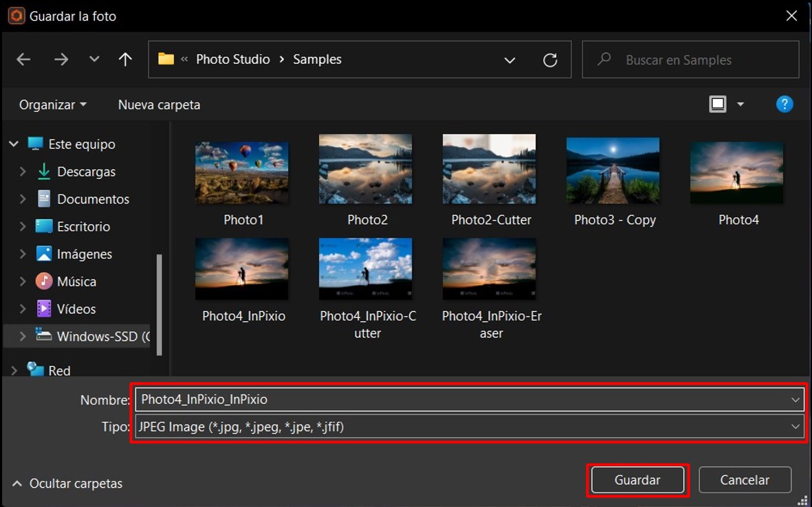Click the Photo2 file name label
Screen dimensions: 812x507
pyautogui.click(x=368, y=220)
